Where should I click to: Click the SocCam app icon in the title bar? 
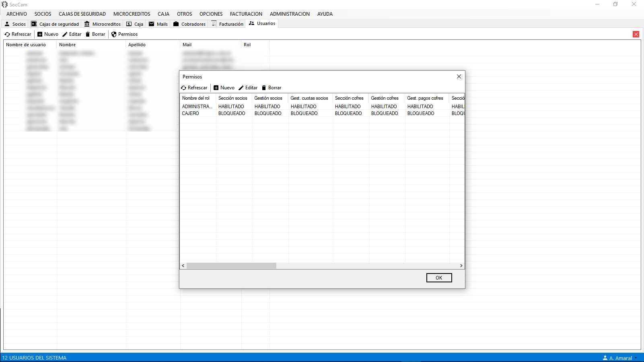click(5, 4)
